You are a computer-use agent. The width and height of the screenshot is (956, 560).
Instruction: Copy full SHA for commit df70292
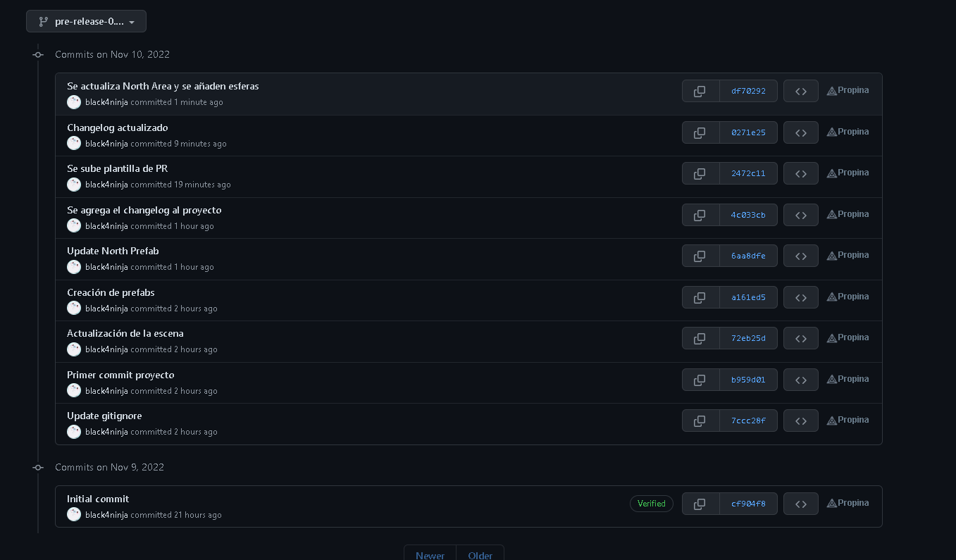700,91
